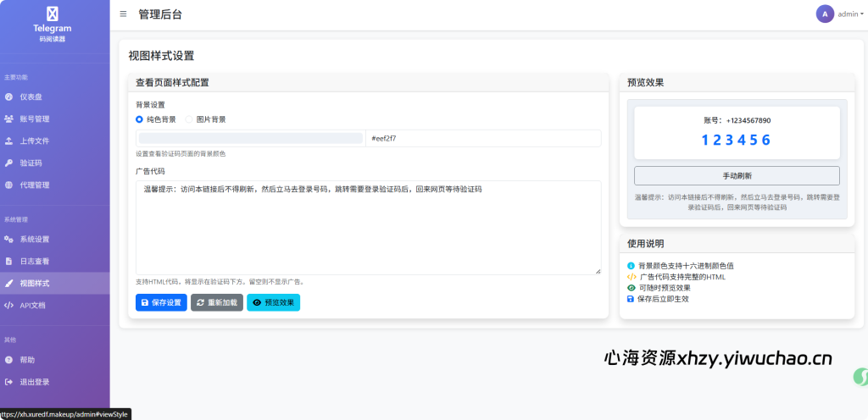This screenshot has width=868, height=420.
Task: Click the 保存设置 button
Action: coord(161,302)
